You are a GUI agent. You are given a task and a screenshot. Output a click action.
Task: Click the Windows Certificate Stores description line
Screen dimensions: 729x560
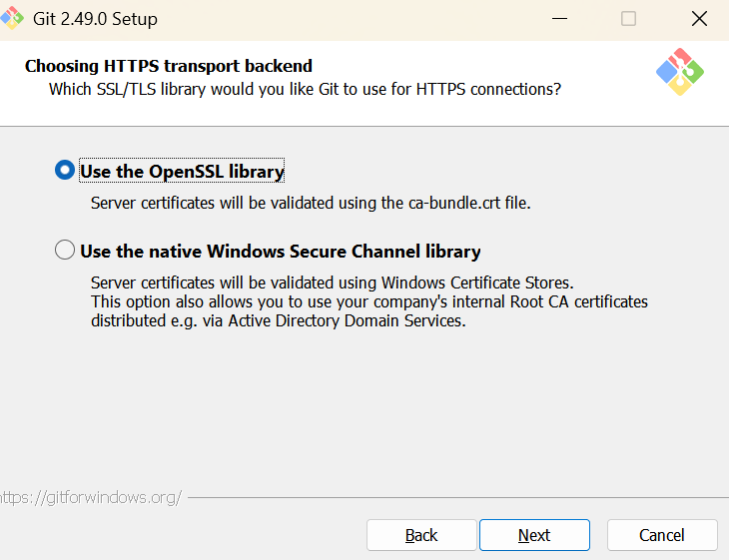pyautogui.click(x=333, y=282)
